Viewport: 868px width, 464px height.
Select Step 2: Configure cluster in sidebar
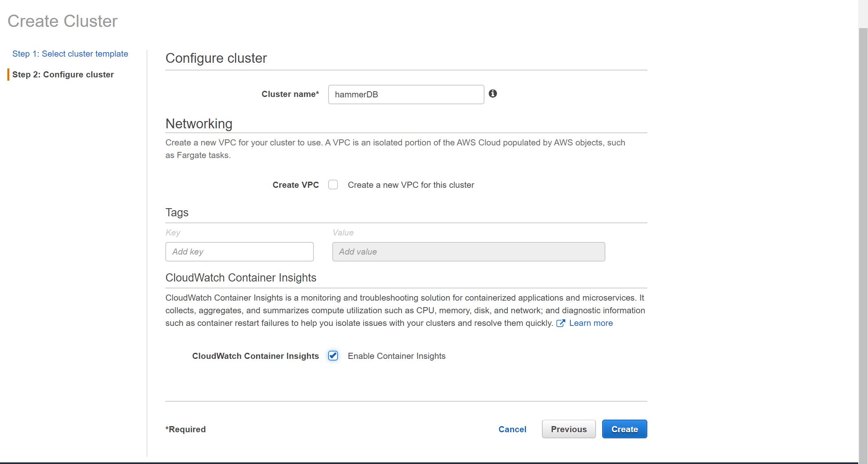point(63,75)
